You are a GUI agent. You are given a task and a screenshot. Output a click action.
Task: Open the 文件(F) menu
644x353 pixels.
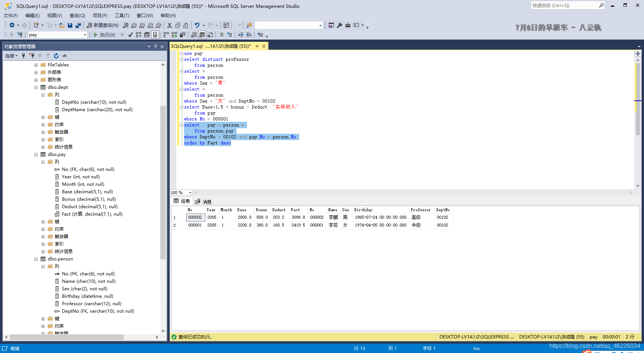pos(11,16)
